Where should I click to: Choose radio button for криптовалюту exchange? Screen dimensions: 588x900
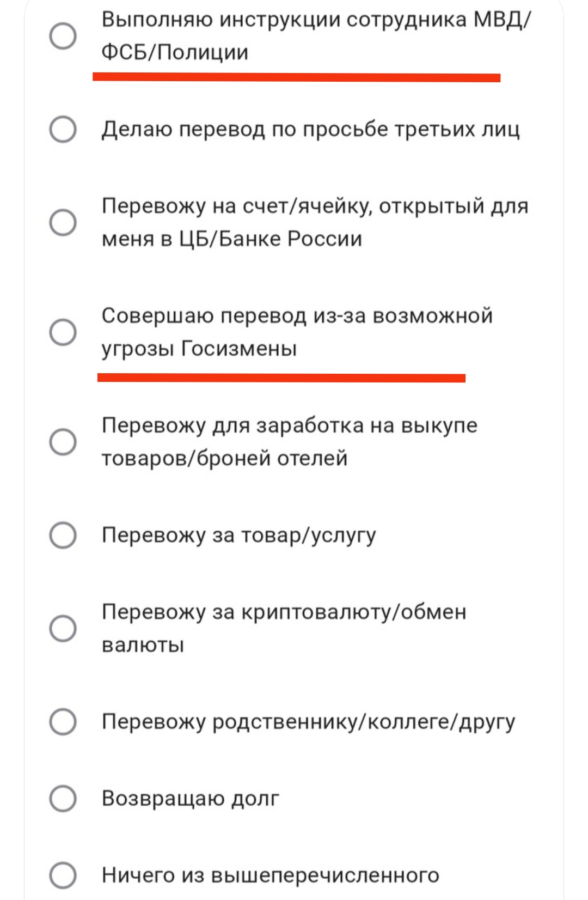[63, 628]
